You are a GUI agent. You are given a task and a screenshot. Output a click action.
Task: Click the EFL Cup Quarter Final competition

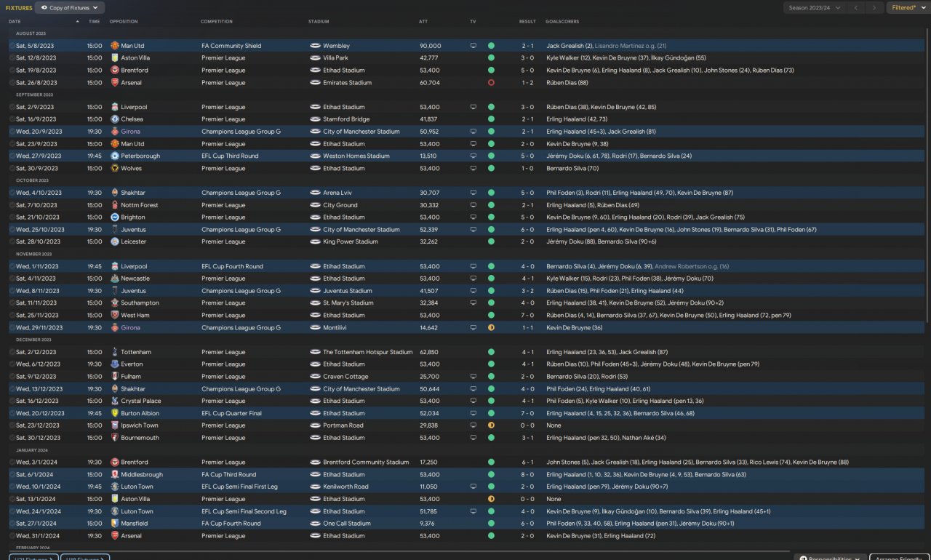(x=231, y=413)
